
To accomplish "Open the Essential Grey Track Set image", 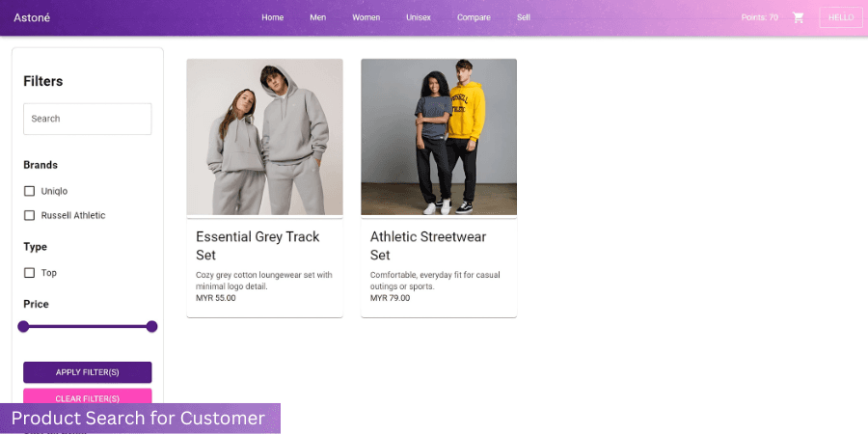I will point(264,137).
